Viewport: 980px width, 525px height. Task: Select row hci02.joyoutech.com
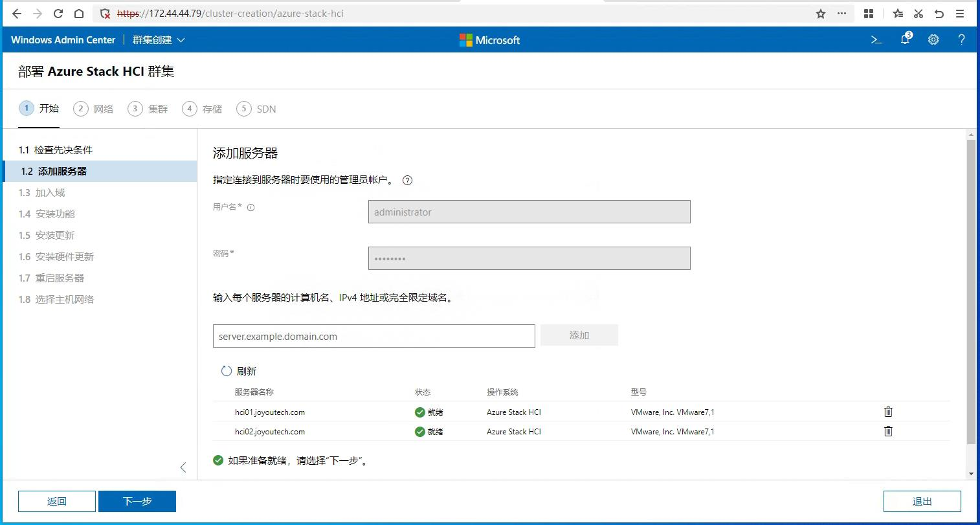click(581, 431)
